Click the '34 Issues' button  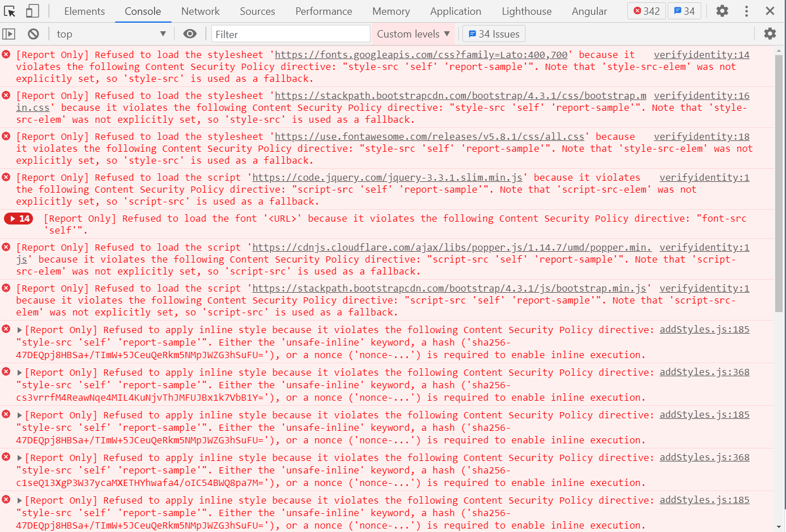coord(493,34)
